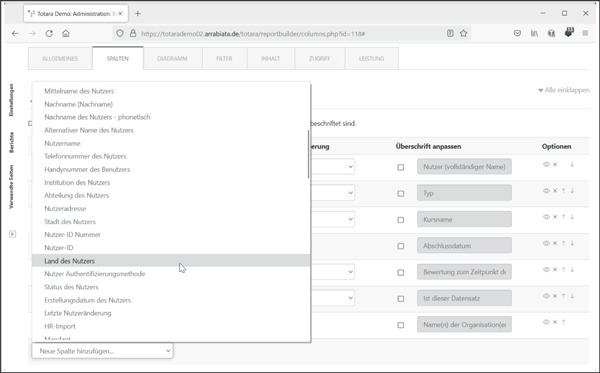Image resolution: width=600 pixels, height=373 pixels.
Task: Delete the Kursname column via X icon
Action: coord(555,217)
